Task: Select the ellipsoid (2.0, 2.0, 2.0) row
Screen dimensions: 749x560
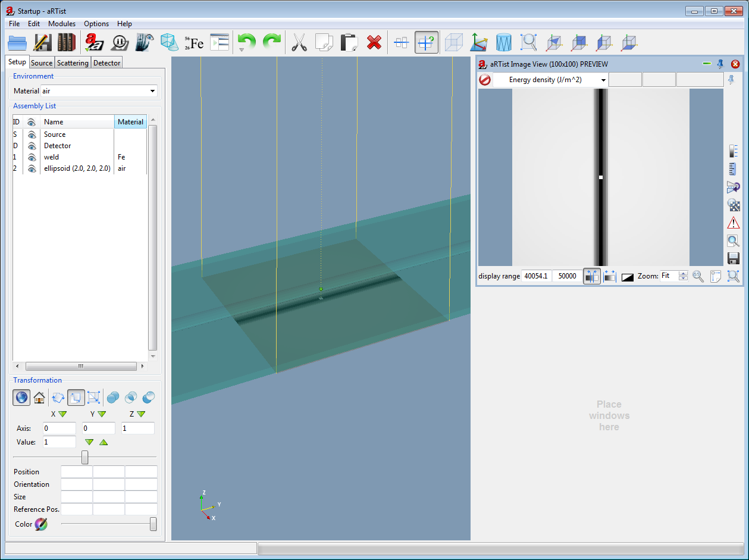Action: (80, 168)
